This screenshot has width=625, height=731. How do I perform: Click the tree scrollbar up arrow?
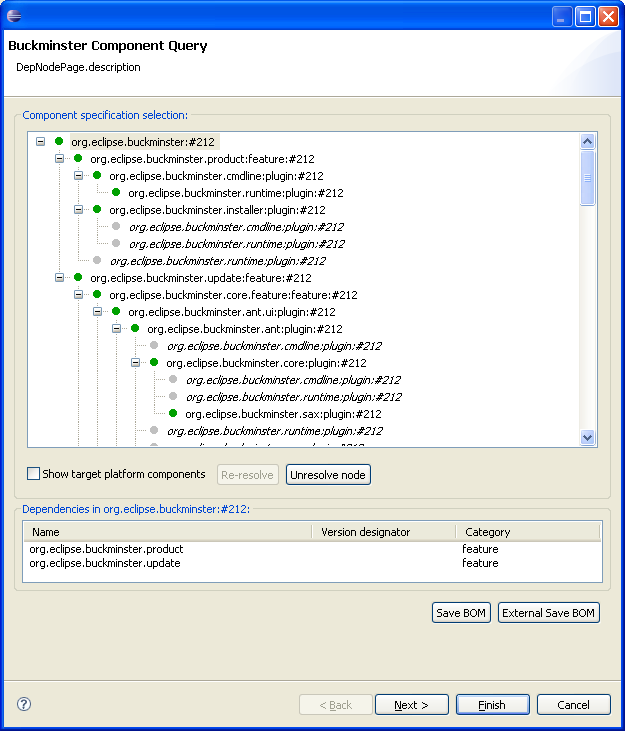coord(587,141)
